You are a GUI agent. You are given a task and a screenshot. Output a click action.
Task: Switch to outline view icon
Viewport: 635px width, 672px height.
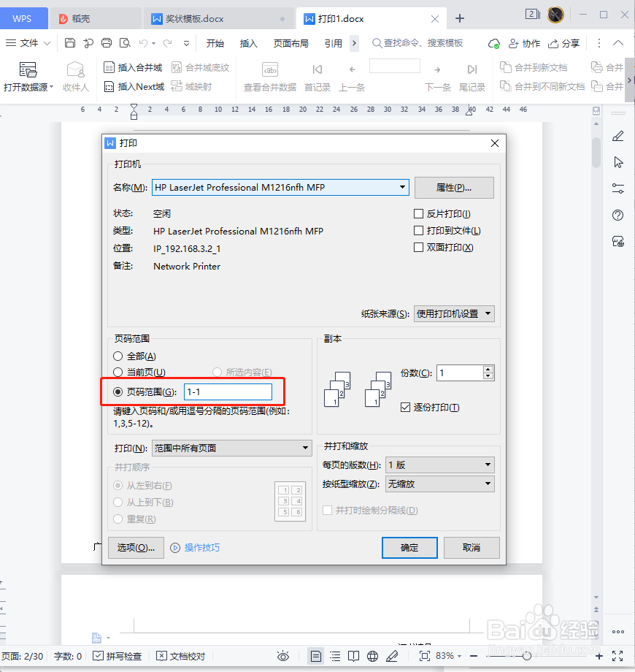click(x=335, y=656)
